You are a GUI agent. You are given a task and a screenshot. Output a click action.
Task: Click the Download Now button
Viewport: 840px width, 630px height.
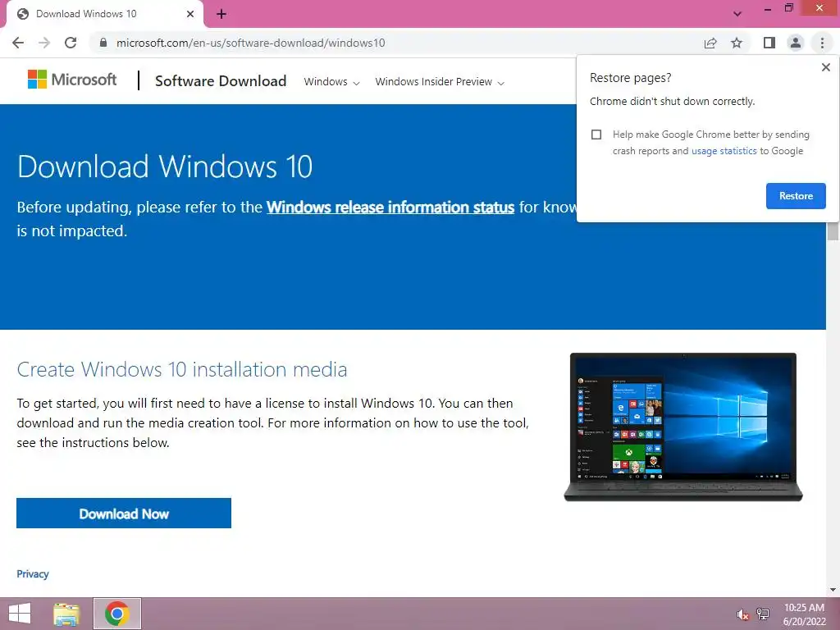[x=124, y=514]
